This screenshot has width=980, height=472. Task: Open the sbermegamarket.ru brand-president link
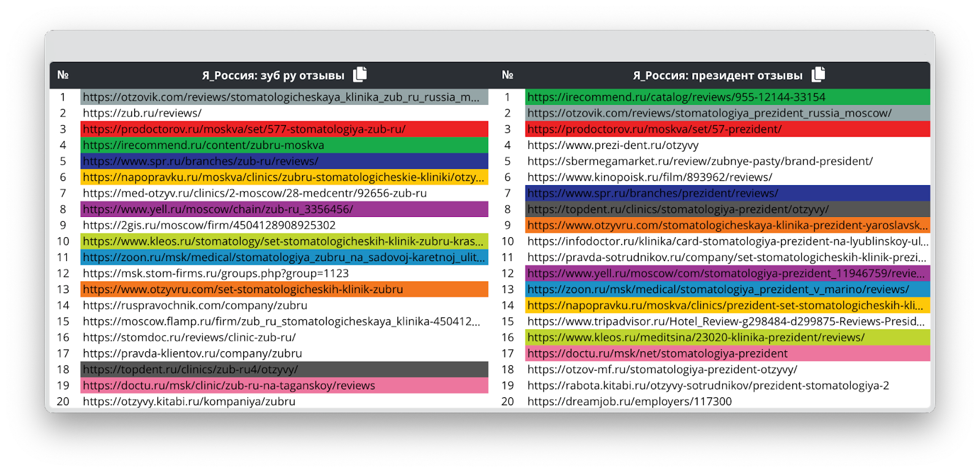click(x=699, y=161)
